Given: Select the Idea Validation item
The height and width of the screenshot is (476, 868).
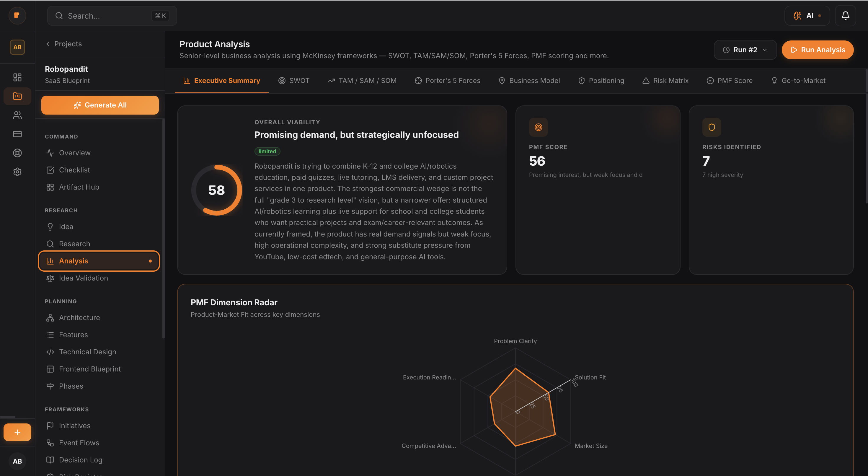Looking at the screenshot, I should (83, 278).
